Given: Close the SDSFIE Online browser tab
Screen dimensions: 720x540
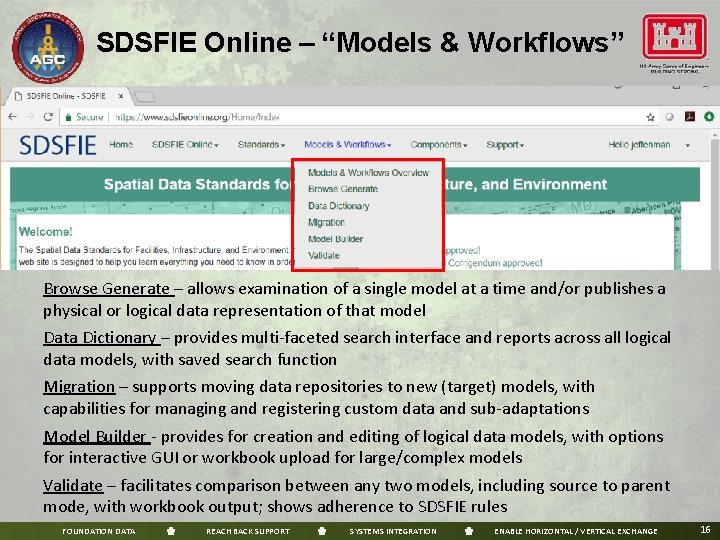Looking at the screenshot, I should click(x=120, y=96).
